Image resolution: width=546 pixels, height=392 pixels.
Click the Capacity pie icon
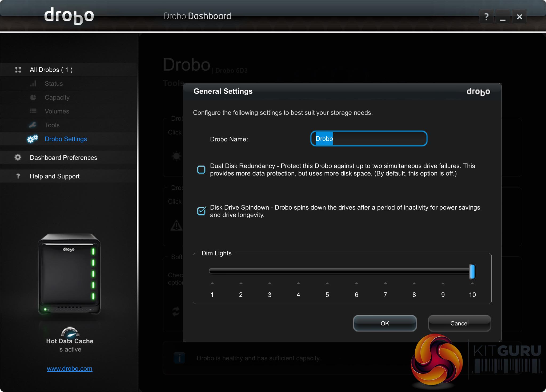click(33, 97)
